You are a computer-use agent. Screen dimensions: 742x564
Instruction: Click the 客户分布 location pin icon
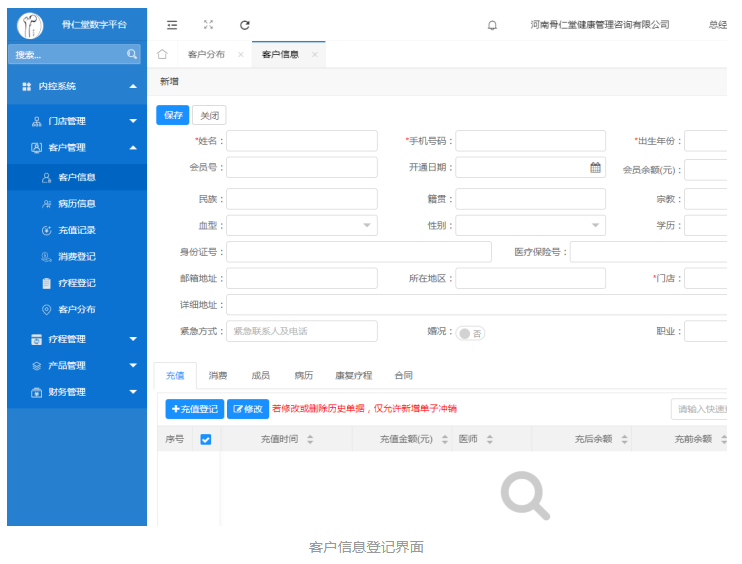(46, 309)
